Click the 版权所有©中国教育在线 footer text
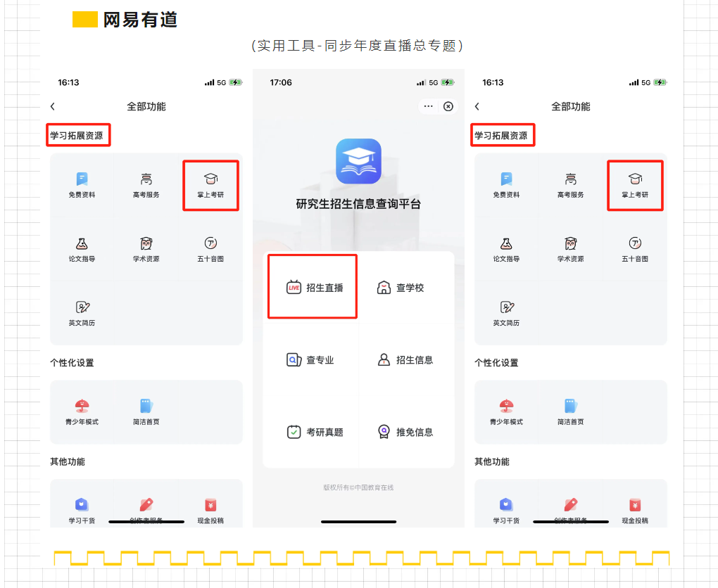 tap(358, 488)
